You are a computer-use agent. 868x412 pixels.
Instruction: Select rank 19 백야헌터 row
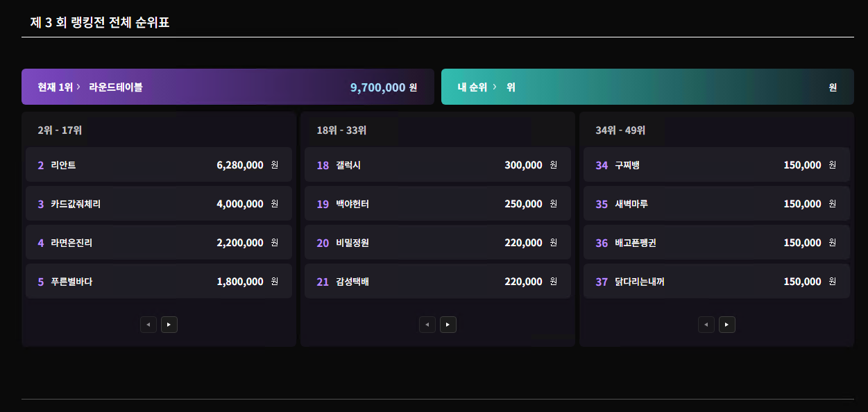[437, 203]
